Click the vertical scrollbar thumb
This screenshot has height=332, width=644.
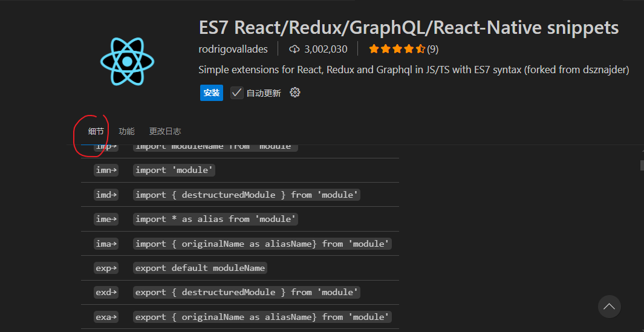pos(642,164)
